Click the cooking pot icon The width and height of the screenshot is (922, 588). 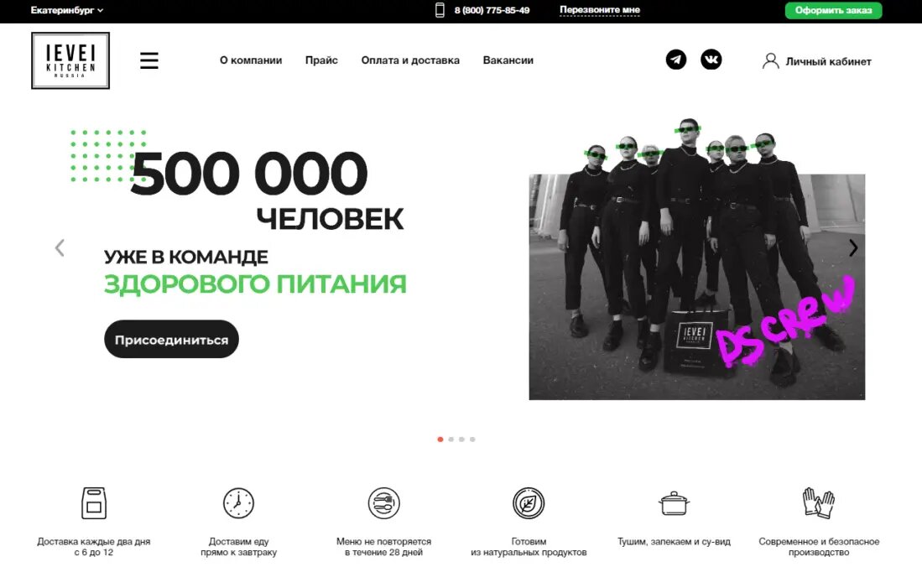[674, 503]
